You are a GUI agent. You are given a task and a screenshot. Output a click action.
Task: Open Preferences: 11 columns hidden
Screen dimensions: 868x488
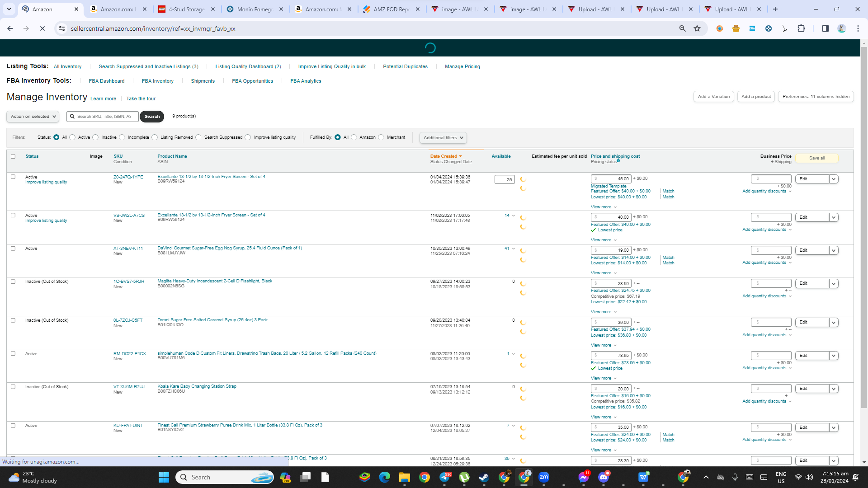click(816, 97)
